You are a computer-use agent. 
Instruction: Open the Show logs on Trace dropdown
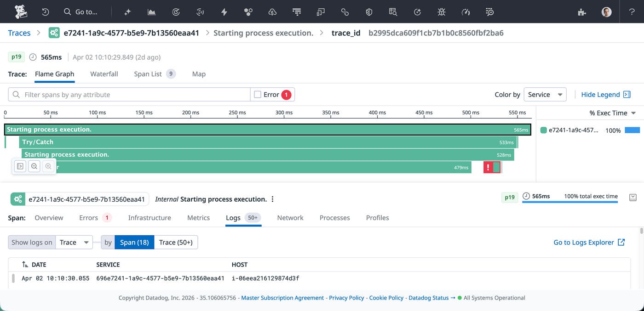pyautogui.click(x=74, y=242)
